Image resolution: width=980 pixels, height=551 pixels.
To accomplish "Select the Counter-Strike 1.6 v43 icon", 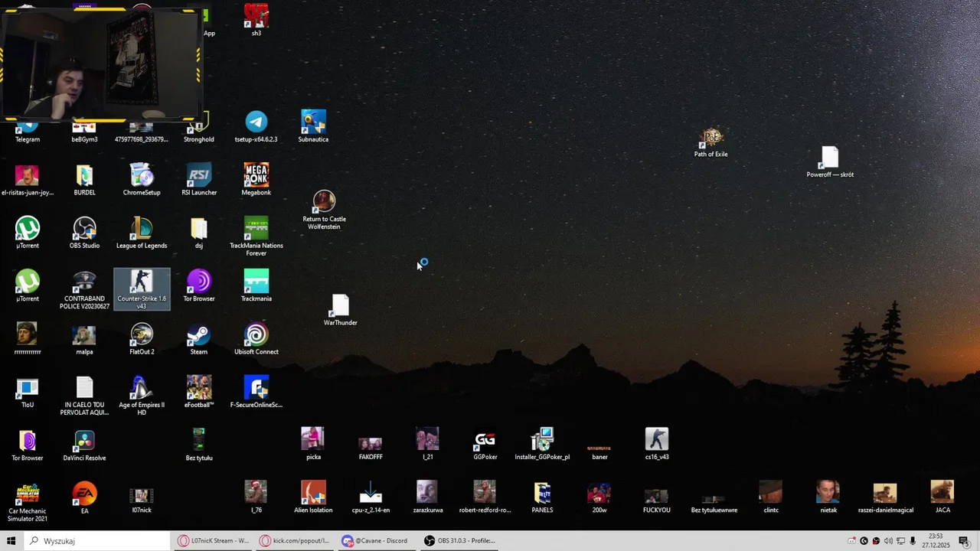I will (x=142, y=289).
